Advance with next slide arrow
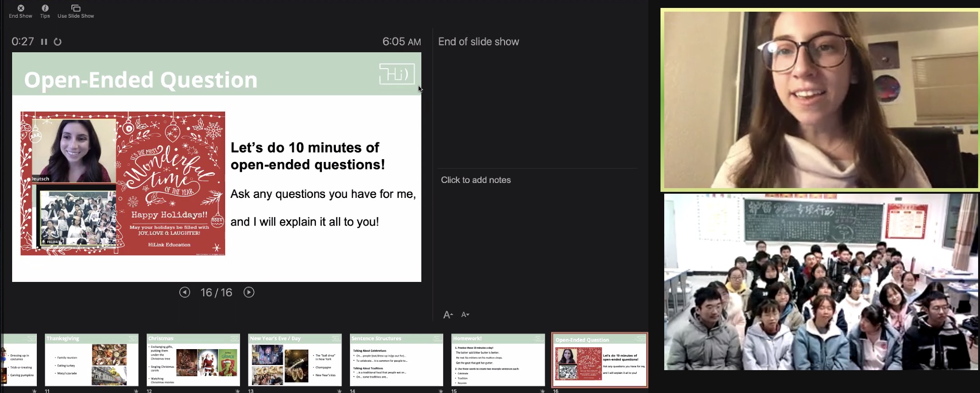Screen dimensions: 980x393 [x=249, y=292]
